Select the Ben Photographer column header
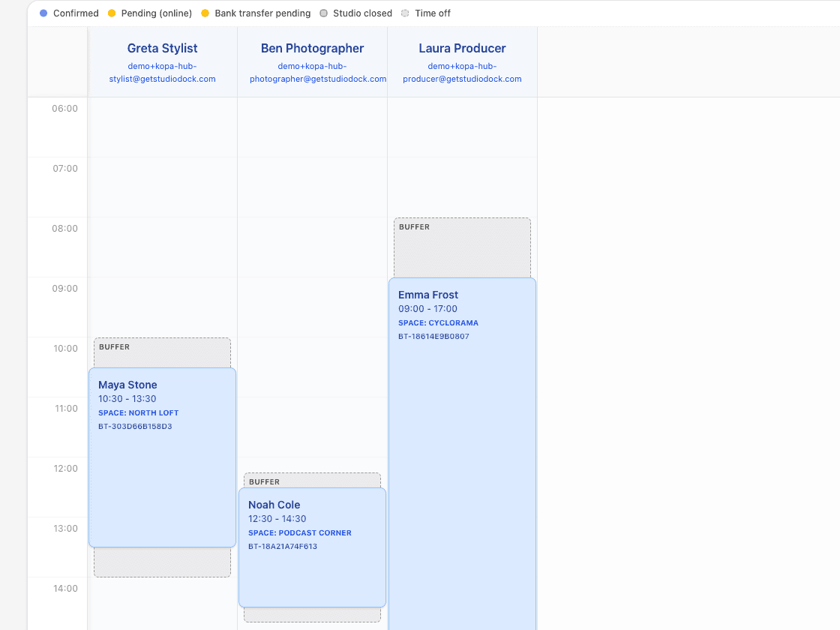Viewport: 840px width, 630px height. coord(312,48)
